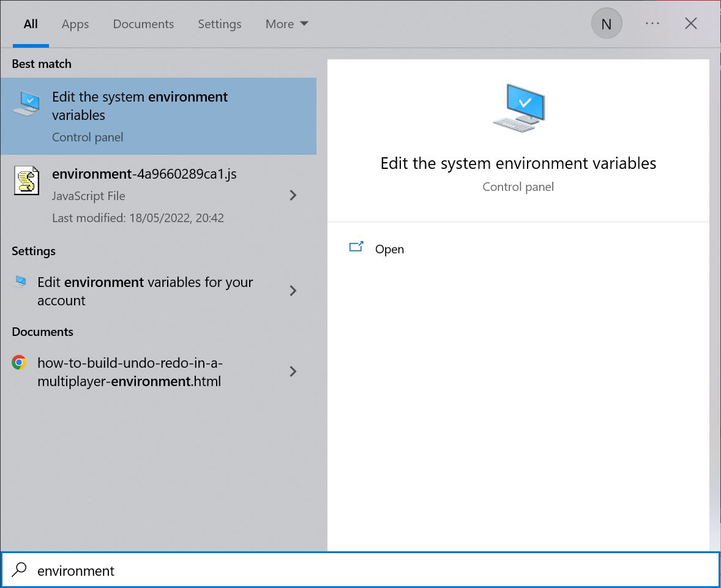Image resolution: width=721 pixels, height=588 pixels.
Task: Click the large computer icon in the preview pane
Action: [x=518, y=108]
